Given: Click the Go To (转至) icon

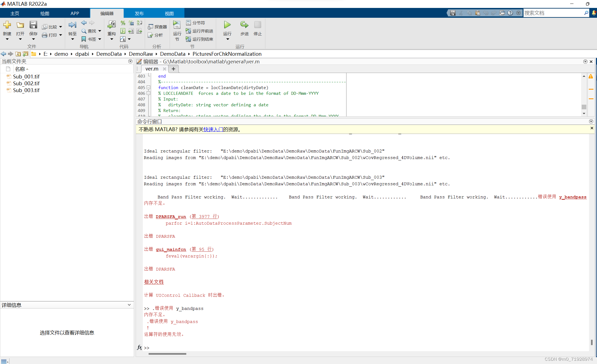Looking at the screenshot, I should pos(72,25).
